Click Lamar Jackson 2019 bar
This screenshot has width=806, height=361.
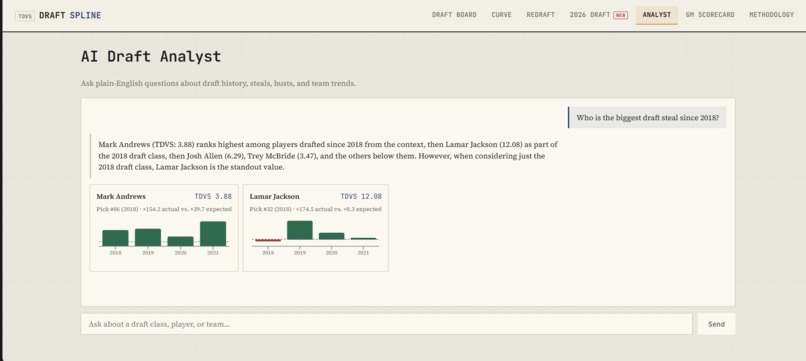coord(300,230)
